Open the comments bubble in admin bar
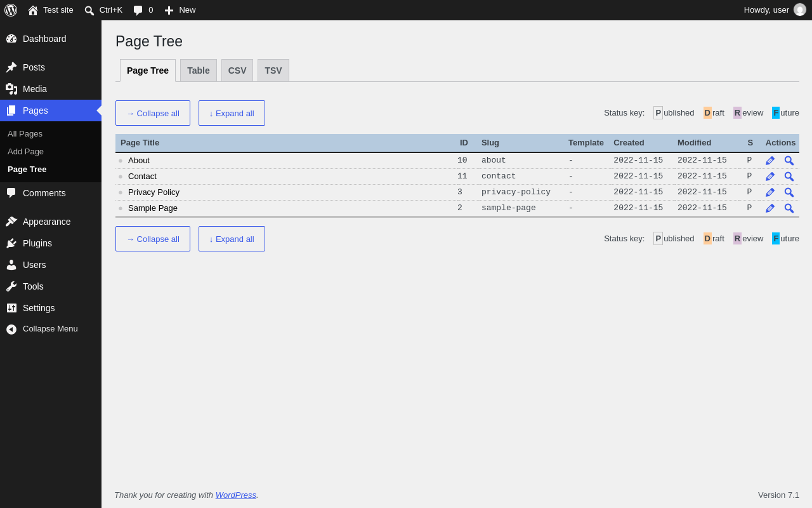 click(x=143, y=10)
